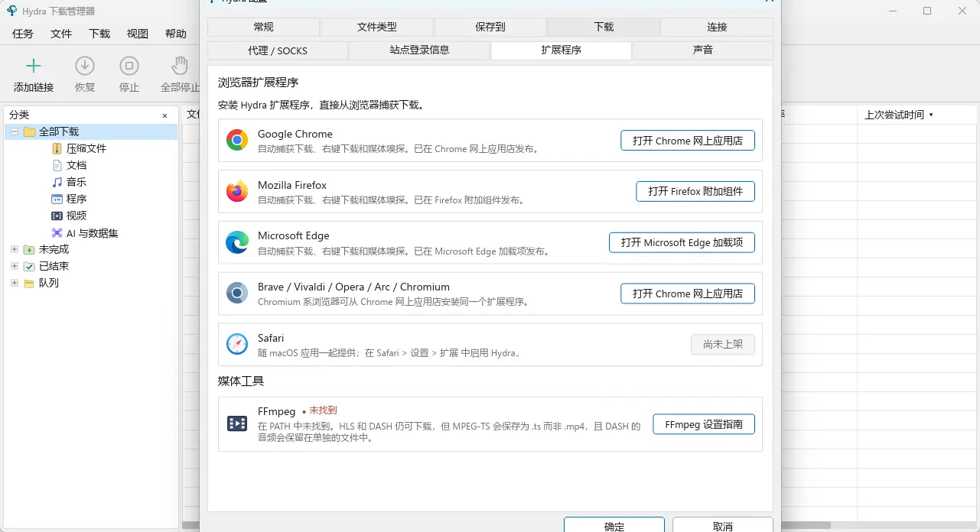This screenshot has width=980, height=532.
Task: Switch to the 代理 / SOCKS tab
Action: pos(278,50)
